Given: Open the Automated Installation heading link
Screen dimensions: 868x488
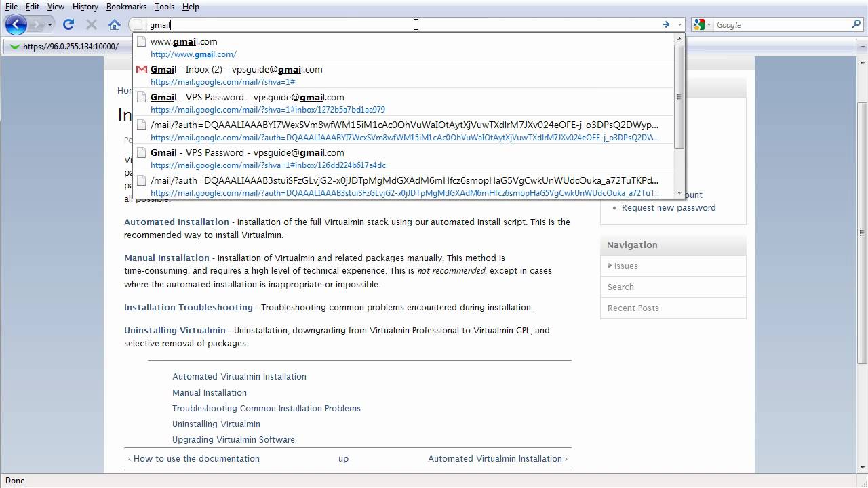Looking at the screenshot, I should [176, 222].
